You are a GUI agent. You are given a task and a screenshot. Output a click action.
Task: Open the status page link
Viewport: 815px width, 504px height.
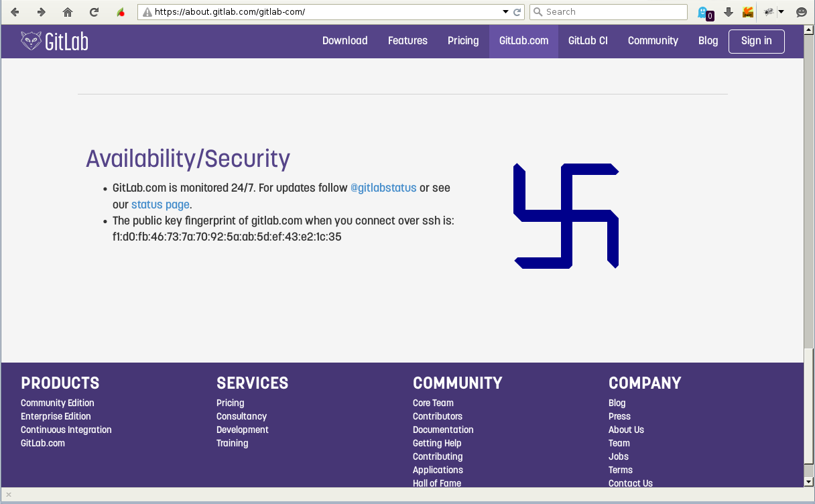(160, 204)
